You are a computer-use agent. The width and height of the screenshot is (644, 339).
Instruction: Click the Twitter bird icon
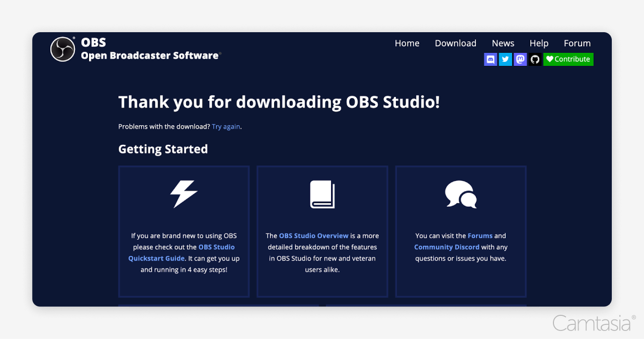click(x=505, y=59)
